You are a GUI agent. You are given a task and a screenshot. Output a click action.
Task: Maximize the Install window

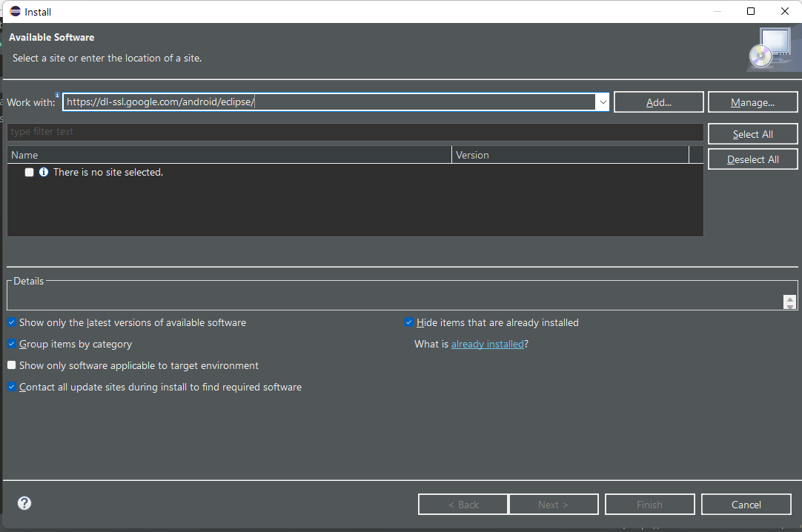(751, 11)
